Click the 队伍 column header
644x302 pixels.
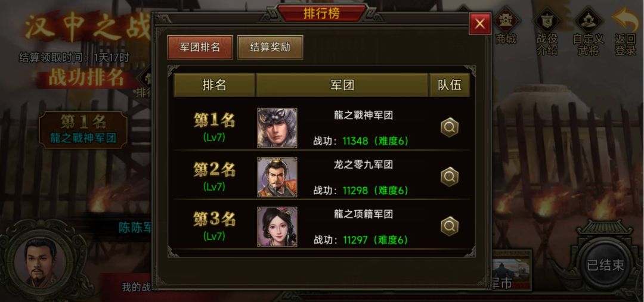tap(450, 85)
